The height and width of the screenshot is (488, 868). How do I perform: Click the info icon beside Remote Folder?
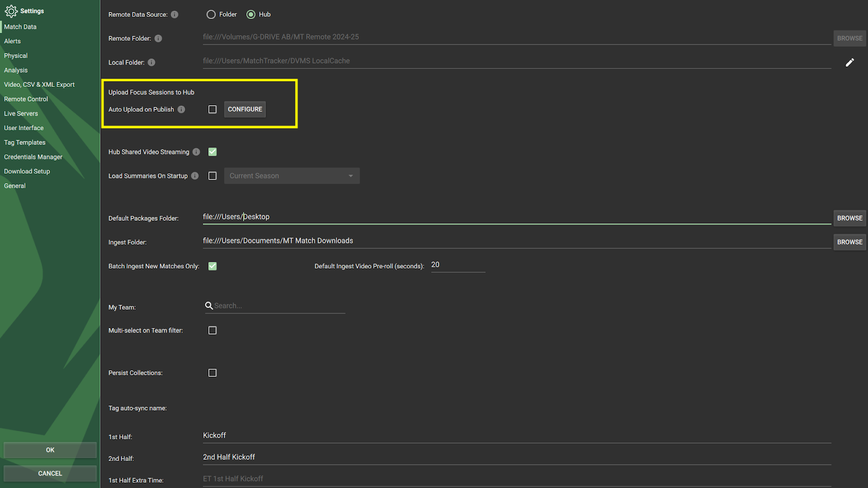[x=158, y=38]
